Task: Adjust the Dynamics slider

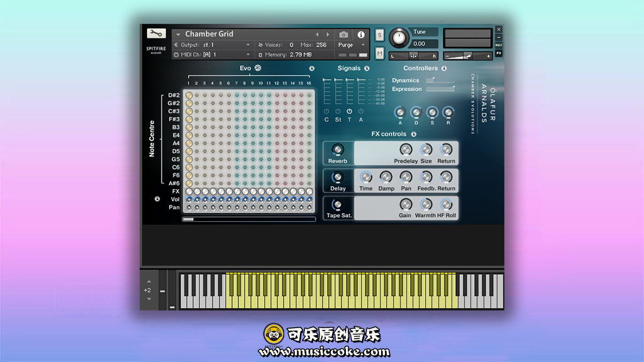Action: pyautogui.click(x=440, y=80)
